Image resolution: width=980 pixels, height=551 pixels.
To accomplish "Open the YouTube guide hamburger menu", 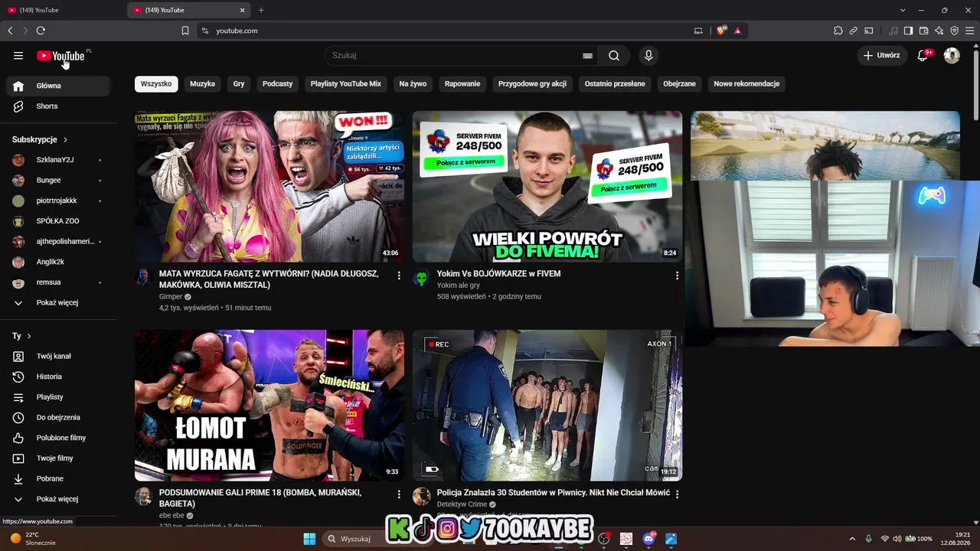I will coord(18,55).
